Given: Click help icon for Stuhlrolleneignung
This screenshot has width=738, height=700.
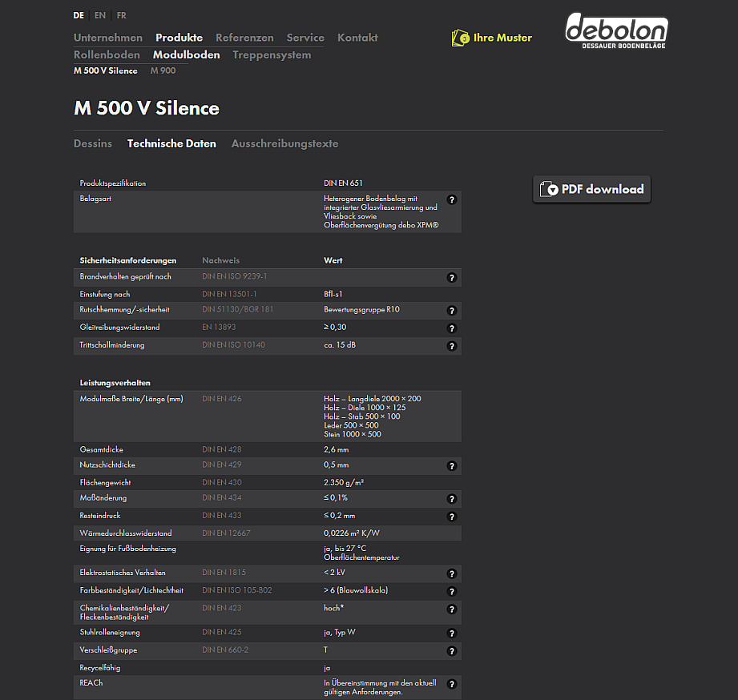Looking at the screenshot, I should [x=451, y=634].
